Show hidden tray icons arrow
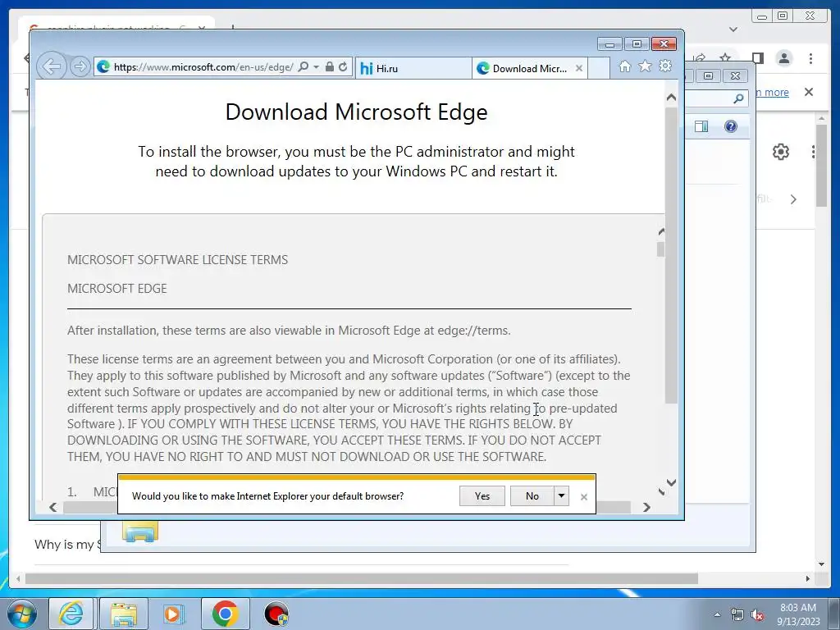 [717, 614]
